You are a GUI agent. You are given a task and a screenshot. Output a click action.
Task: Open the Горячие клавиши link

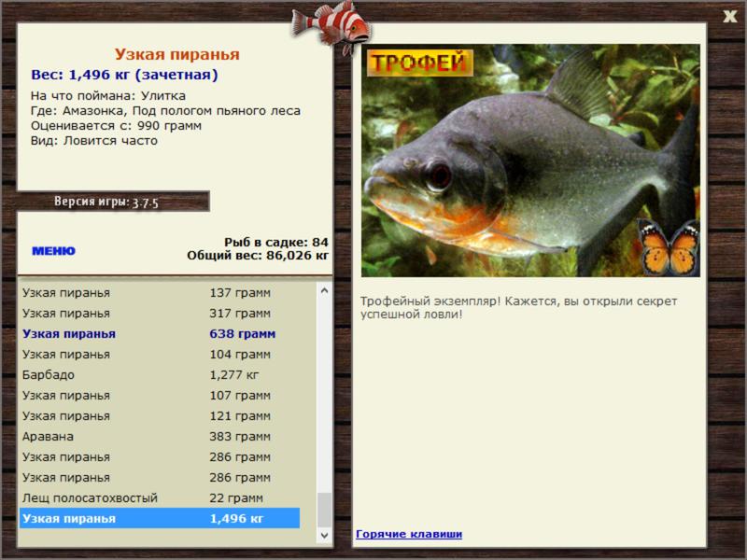click(409, 534)
